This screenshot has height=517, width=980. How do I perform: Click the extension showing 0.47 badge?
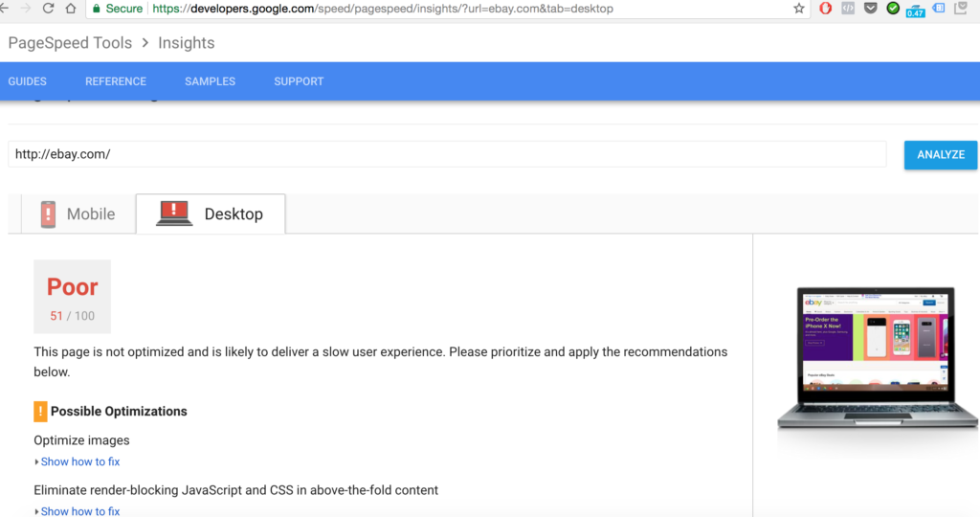pyautogui.click(x=916, y=10)
